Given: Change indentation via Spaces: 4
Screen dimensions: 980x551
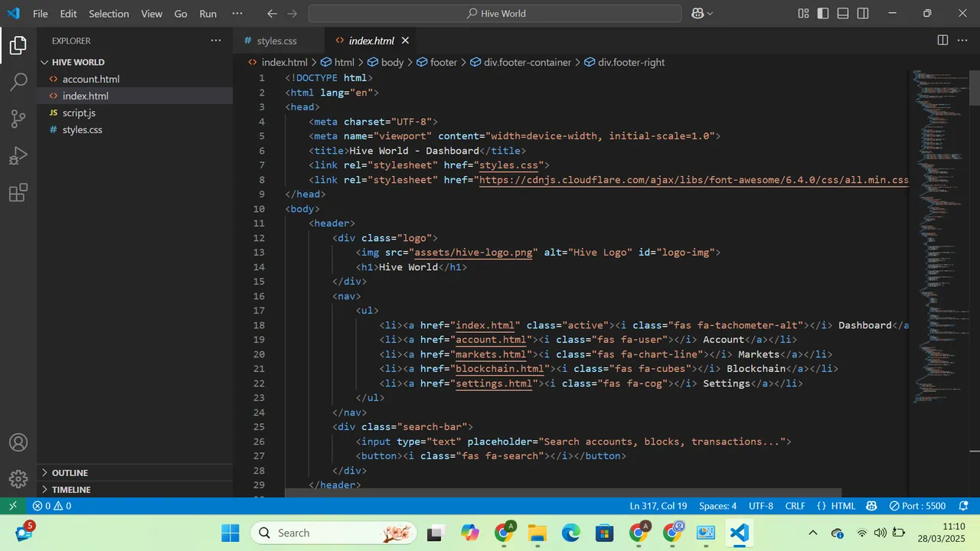Looking at the screenshot, I should (x=717, y=506).
